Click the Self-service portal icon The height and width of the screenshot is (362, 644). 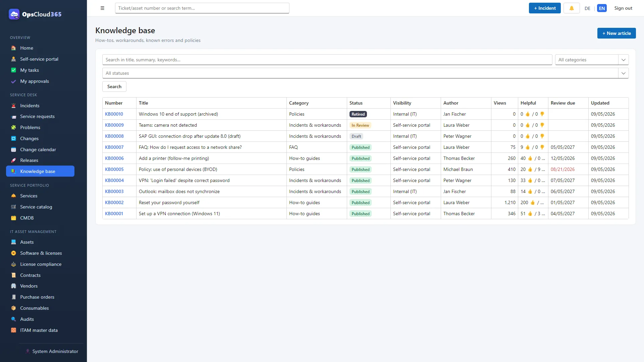[x=13, y=59]
